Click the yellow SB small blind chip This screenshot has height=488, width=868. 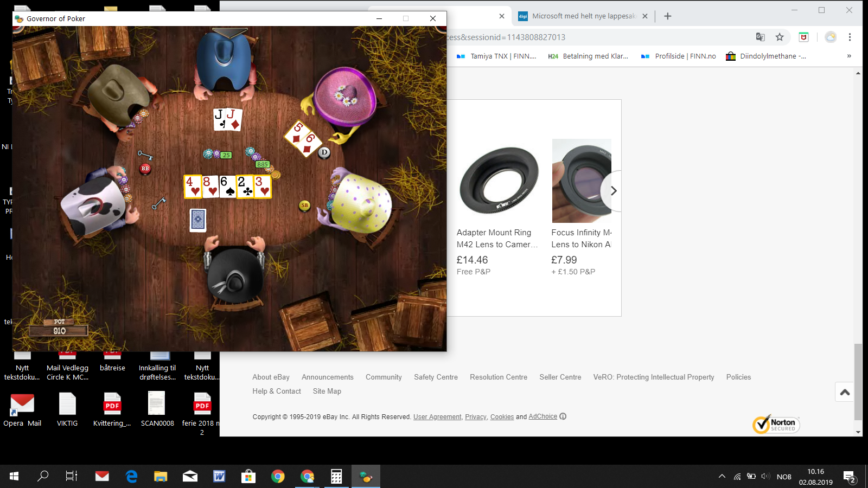tap(304, 206)
